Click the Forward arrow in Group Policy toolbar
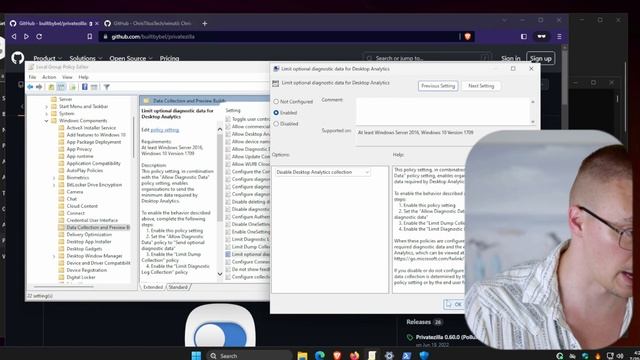The width and height of the screenshot is (640, 360). click(x=39, y=87)
